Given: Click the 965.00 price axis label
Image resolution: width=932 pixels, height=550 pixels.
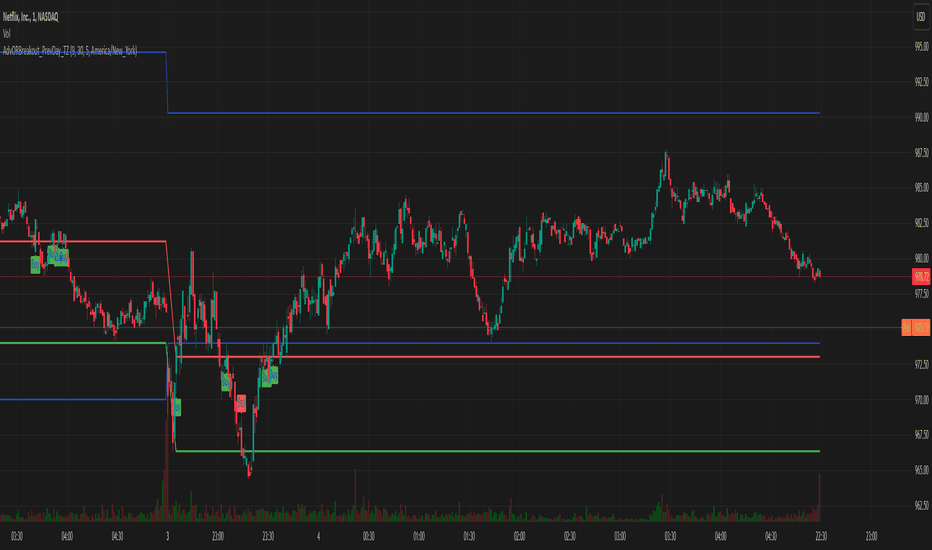Looking at the screenshot, I should click(921, 470).
